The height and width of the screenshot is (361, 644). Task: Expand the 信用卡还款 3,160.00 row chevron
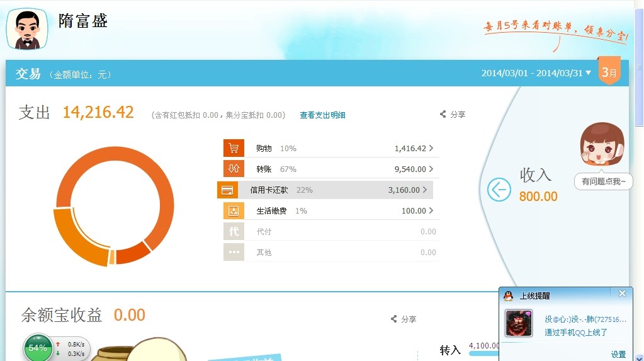click(425, 190)
